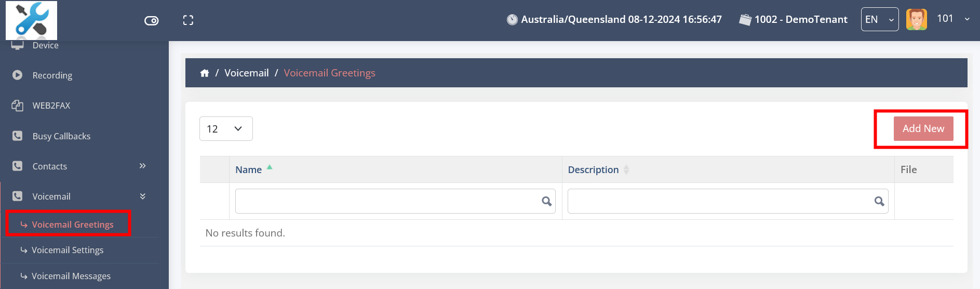Change page size from 12 dropdown
This screenshot has width=980, height=289.
[226, 129]
